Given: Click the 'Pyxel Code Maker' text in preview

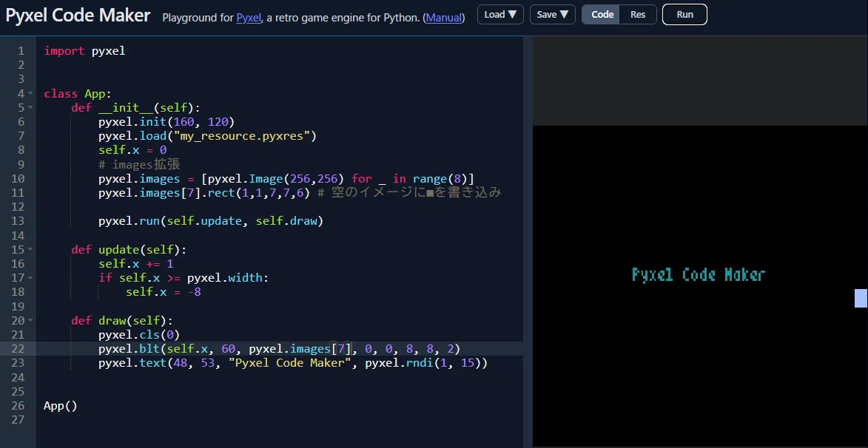Looking at the screenshot, I should pos(699,275).
